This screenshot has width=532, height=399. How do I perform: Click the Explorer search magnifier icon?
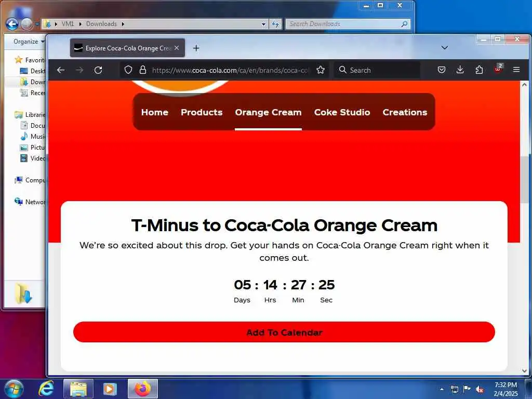click(x=404, y=24)
